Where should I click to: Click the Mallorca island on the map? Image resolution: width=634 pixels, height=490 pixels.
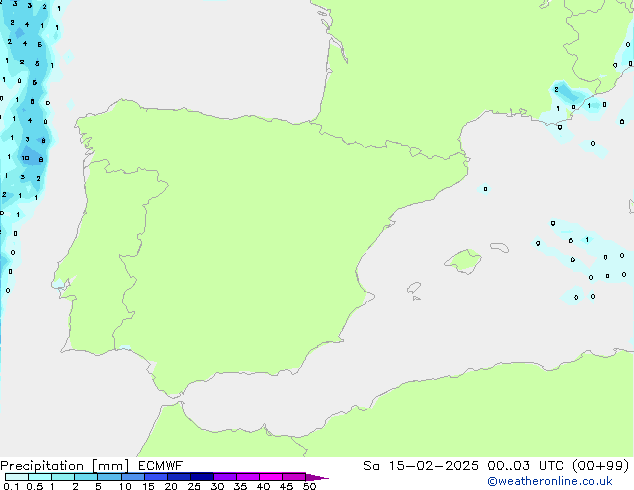(x=464, y=261)
